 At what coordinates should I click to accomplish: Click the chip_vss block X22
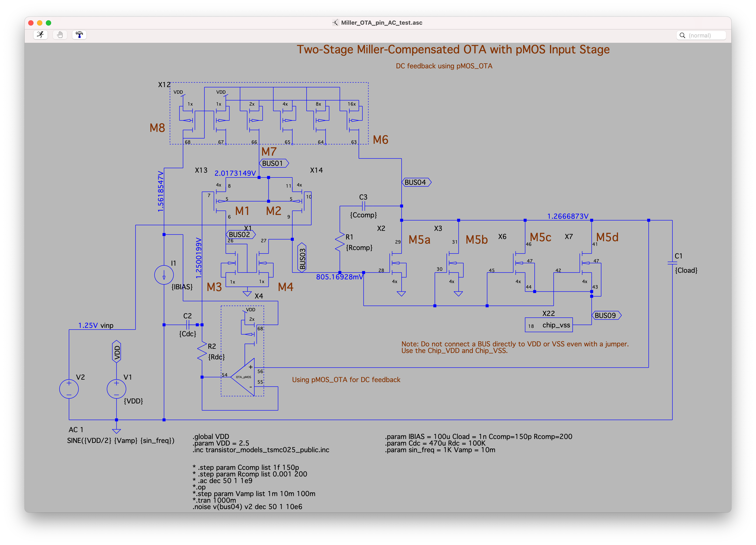click(x=549, y=325)
